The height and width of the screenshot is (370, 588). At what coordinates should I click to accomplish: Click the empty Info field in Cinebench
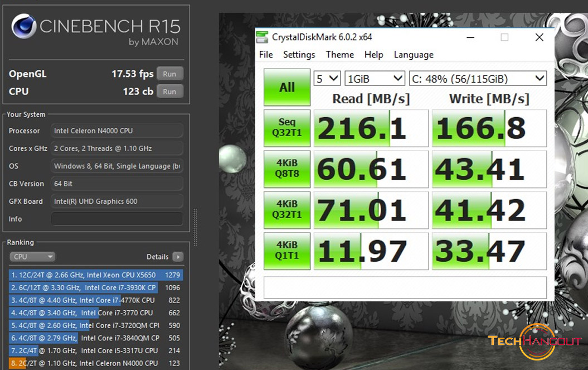click(117, 219)
